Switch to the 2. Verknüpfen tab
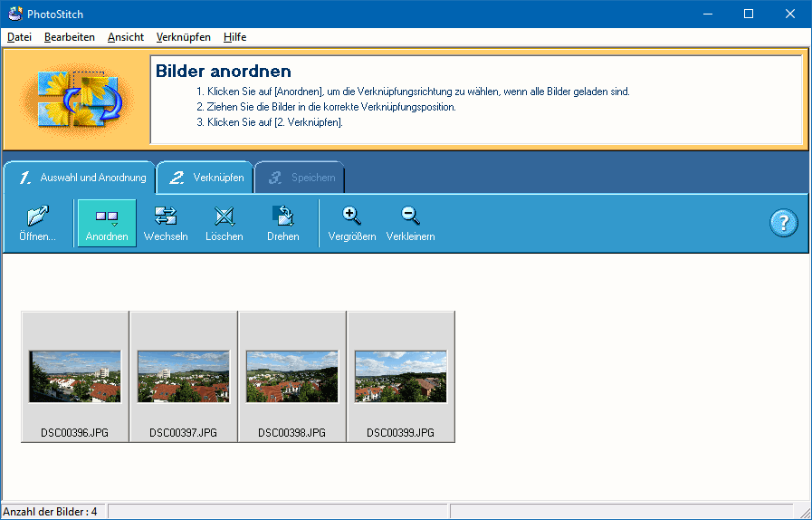Image resolution: width=812 pixels, height=520 pixels. [x=205, y=178]
